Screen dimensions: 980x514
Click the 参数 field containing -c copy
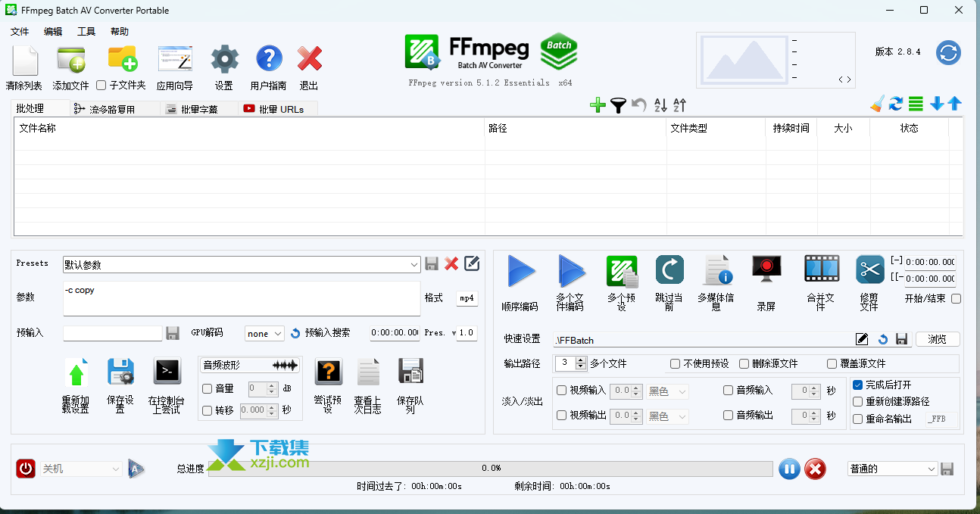[241, 298]
